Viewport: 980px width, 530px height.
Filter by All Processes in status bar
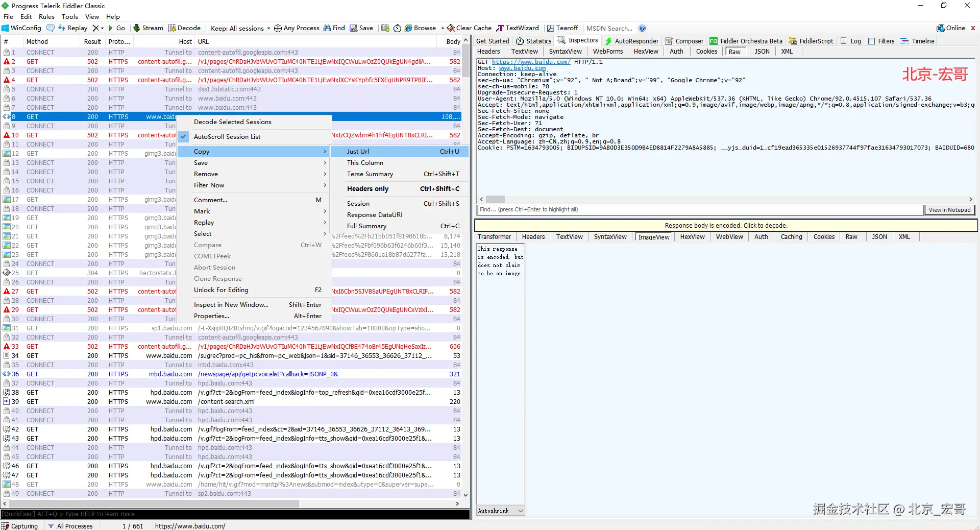point(70,526)
